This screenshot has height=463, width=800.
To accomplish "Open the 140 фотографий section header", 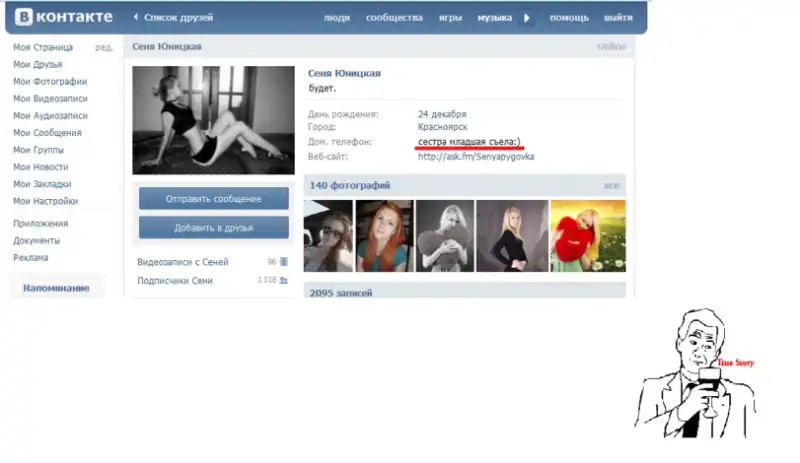I will (x=350, y=186).
